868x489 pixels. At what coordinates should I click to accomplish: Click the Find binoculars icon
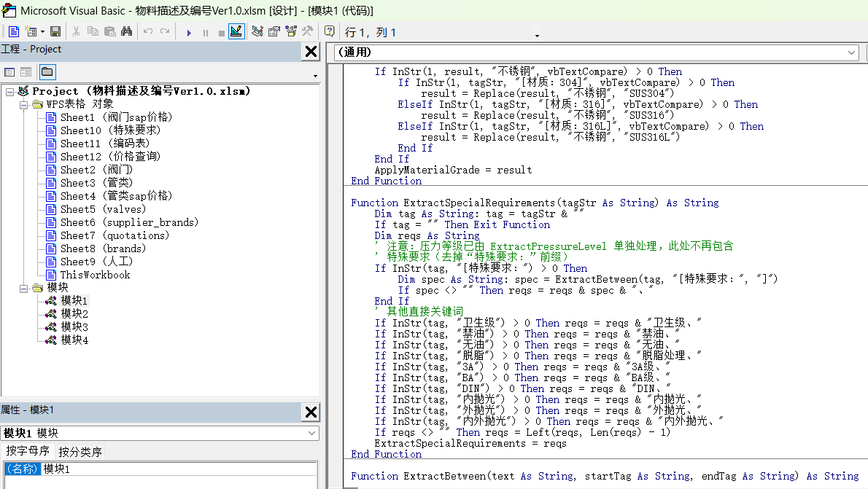click(127, 32)
